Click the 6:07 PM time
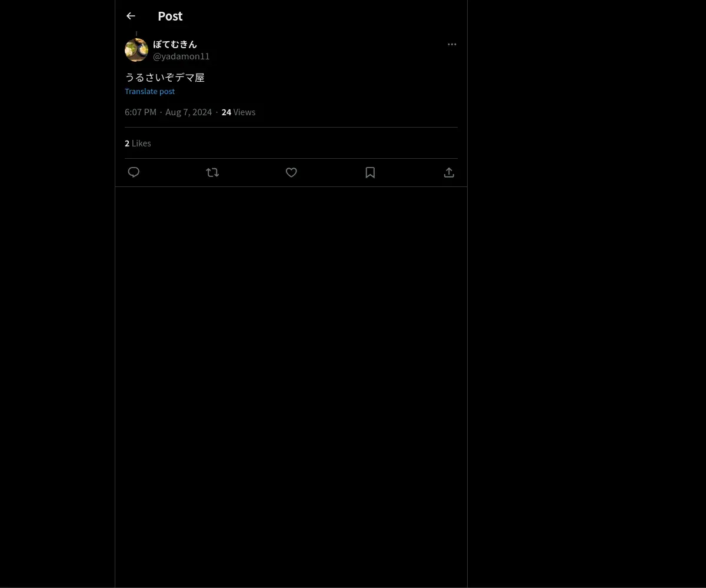The width and height of the screenshot is (706, 588). point(141,112)
